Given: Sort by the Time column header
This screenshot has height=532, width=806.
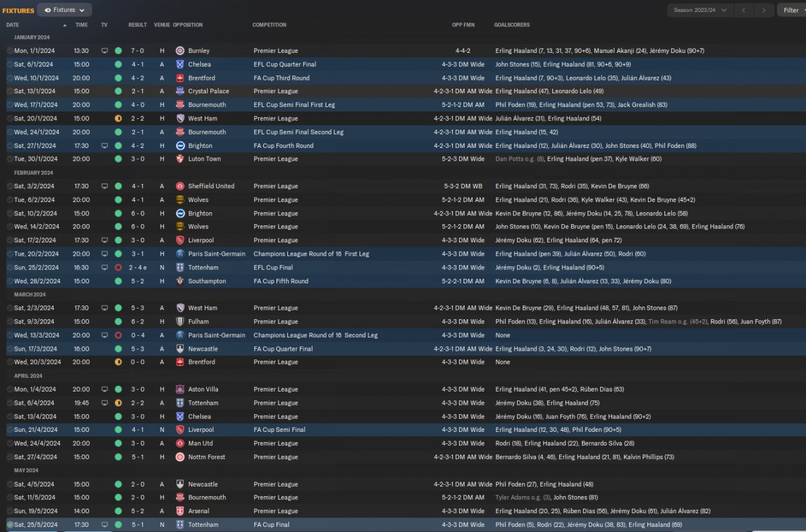Looking at the screenshot, I should pos(82,25).
